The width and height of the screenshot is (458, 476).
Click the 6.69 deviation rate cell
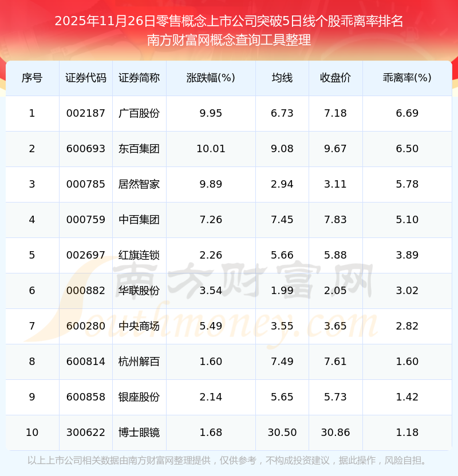pos(407,113)
